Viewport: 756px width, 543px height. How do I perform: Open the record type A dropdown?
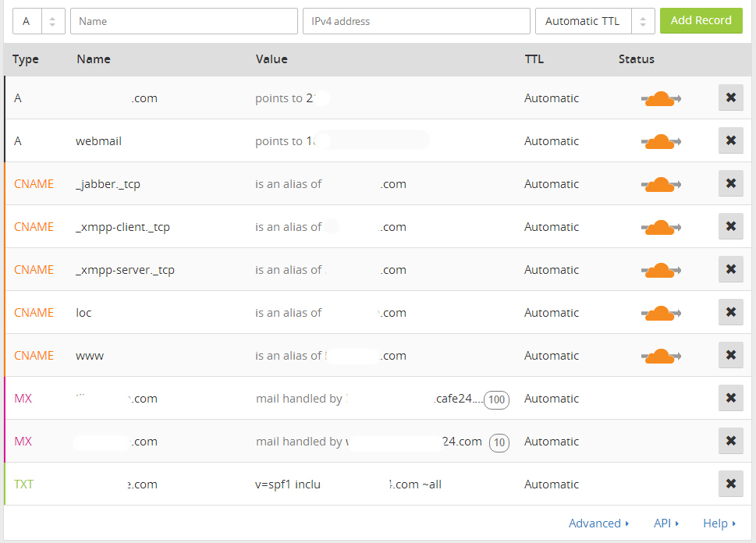click(x=38, y=21)
